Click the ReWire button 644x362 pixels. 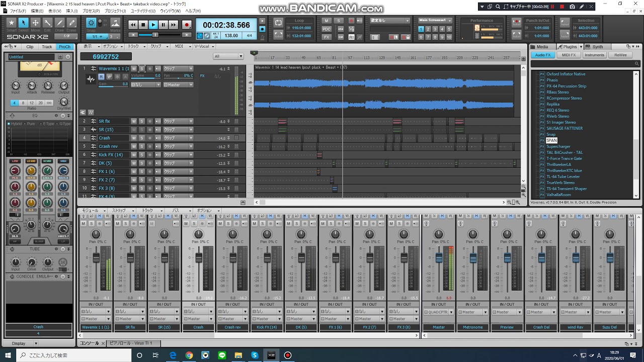(x=620, y=55)
